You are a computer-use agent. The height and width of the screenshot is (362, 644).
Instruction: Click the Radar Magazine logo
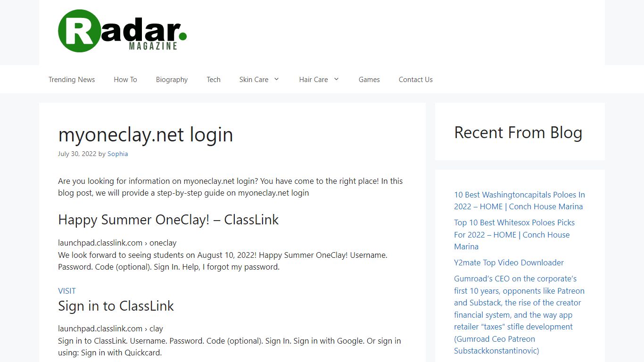pyautogui.click(x=123, y=31)
